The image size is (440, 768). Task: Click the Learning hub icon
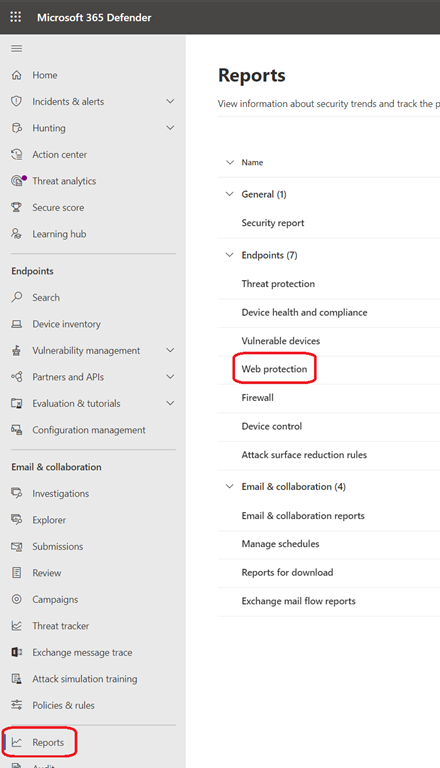(x=17, y=234)
